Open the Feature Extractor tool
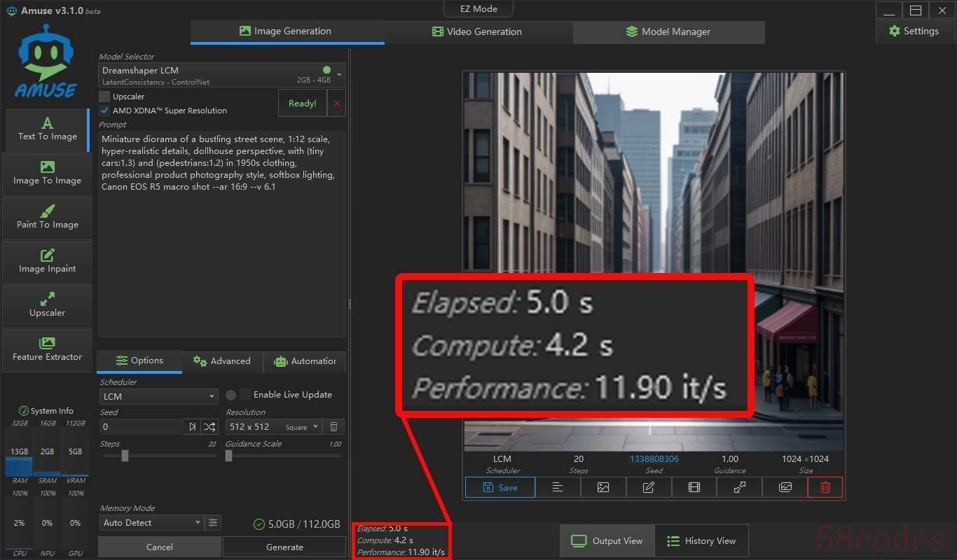 coord(48,349)
